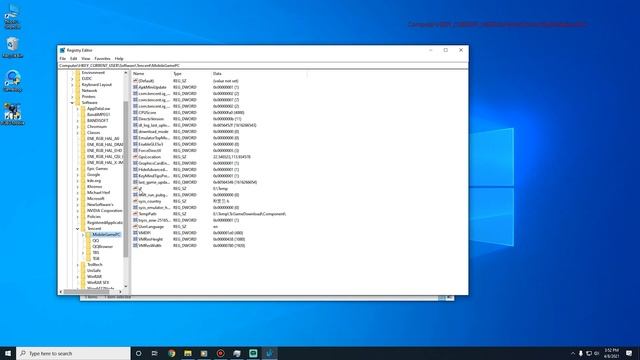Select the Policies key

(93, 217)
